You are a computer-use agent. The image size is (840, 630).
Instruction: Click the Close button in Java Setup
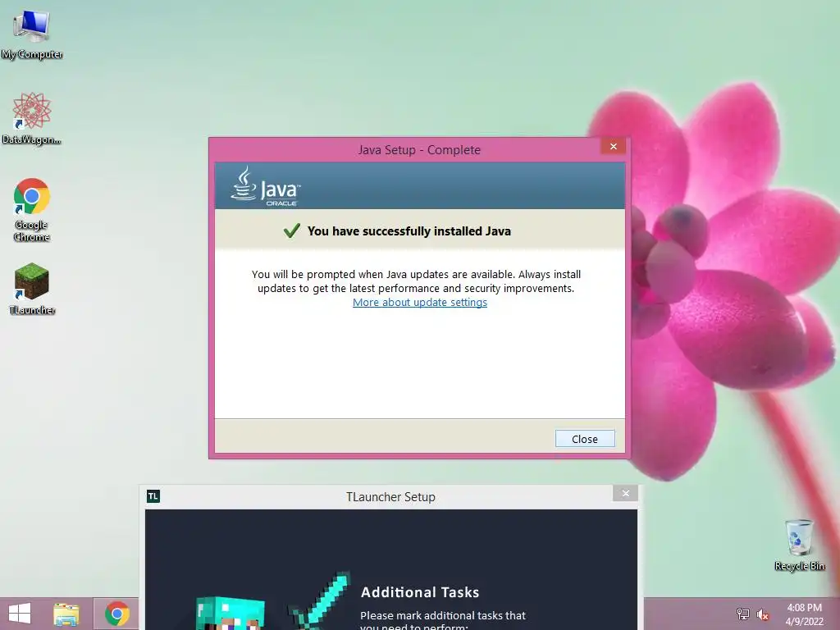click(x=584, y=439)
